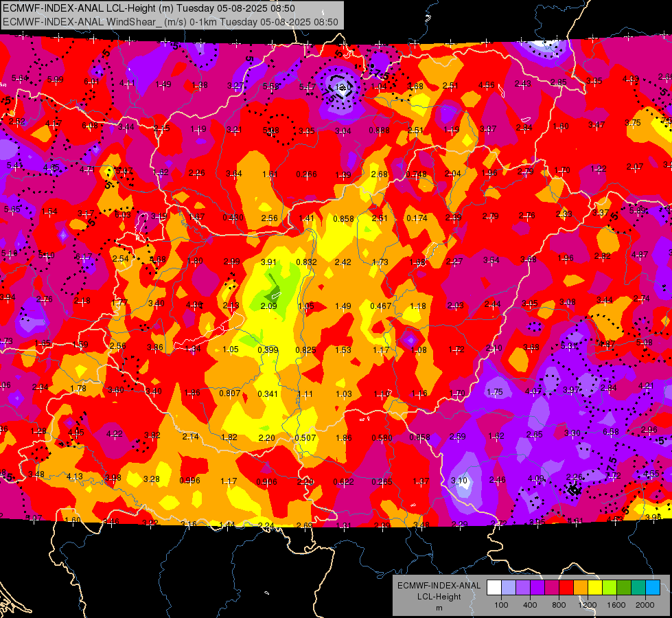The width and height of the screenshot is (672, 618).
Task: Click the grid value 0.996
Action: [190, 481]
